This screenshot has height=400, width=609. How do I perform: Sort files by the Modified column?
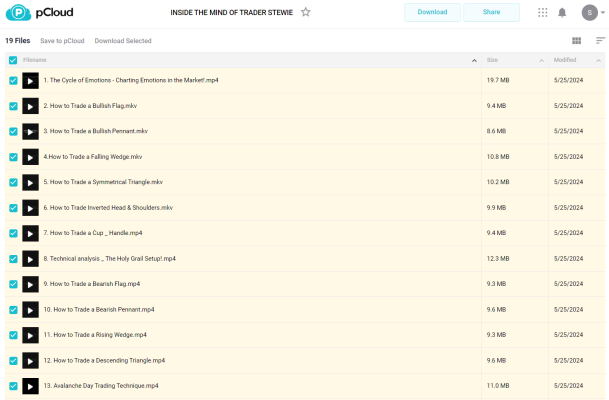coord(565,60)
